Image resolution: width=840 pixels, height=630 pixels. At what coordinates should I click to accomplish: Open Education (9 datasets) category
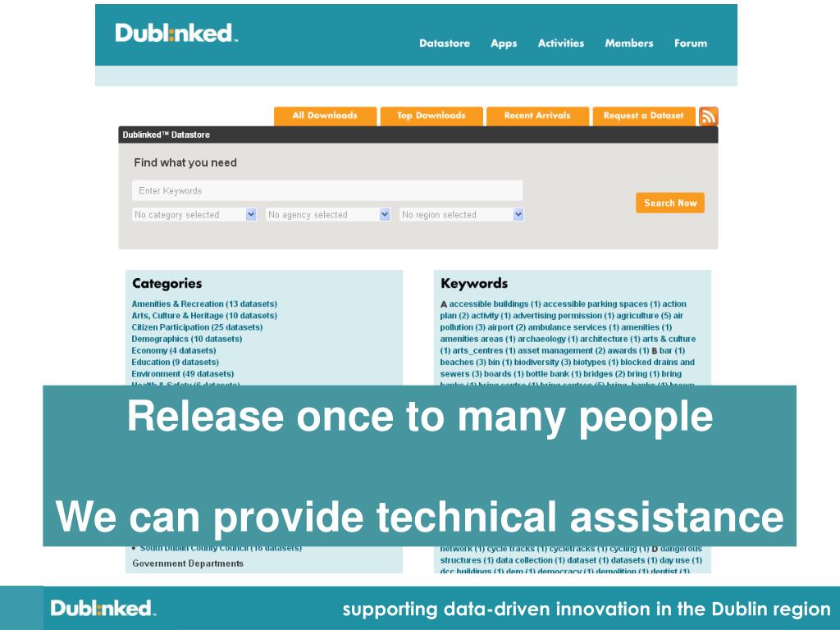pos(176,363)
